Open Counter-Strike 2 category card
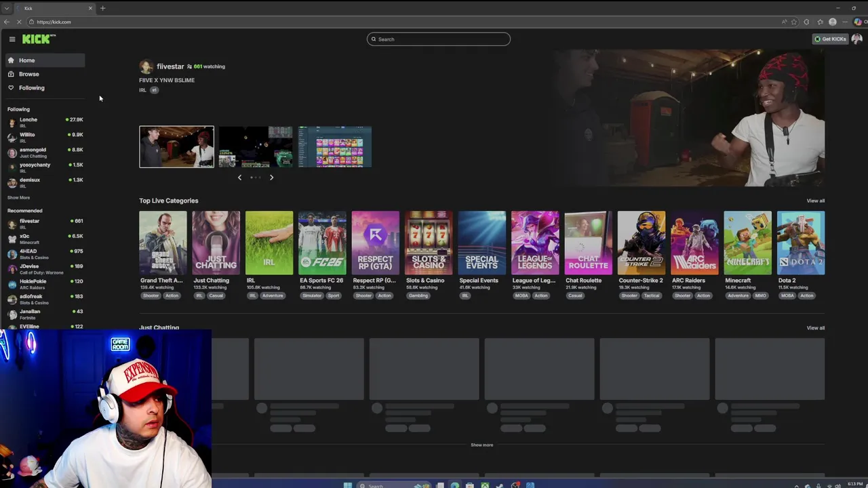 642,243
